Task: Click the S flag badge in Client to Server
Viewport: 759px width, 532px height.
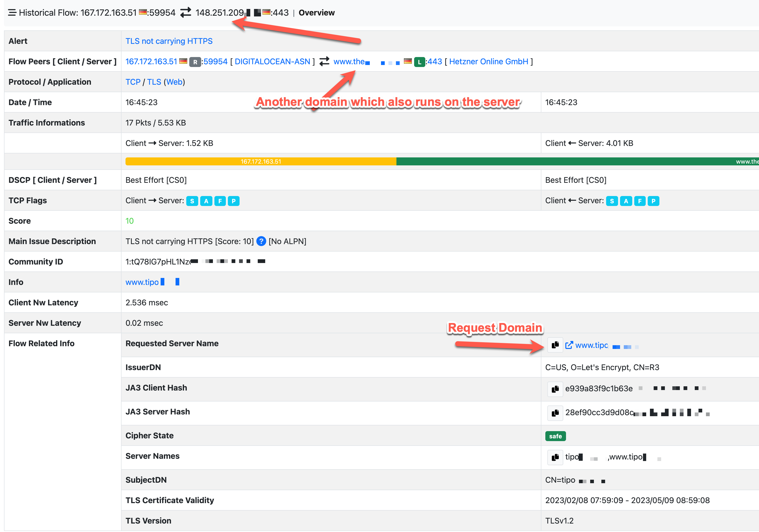Action: (192, 201)
